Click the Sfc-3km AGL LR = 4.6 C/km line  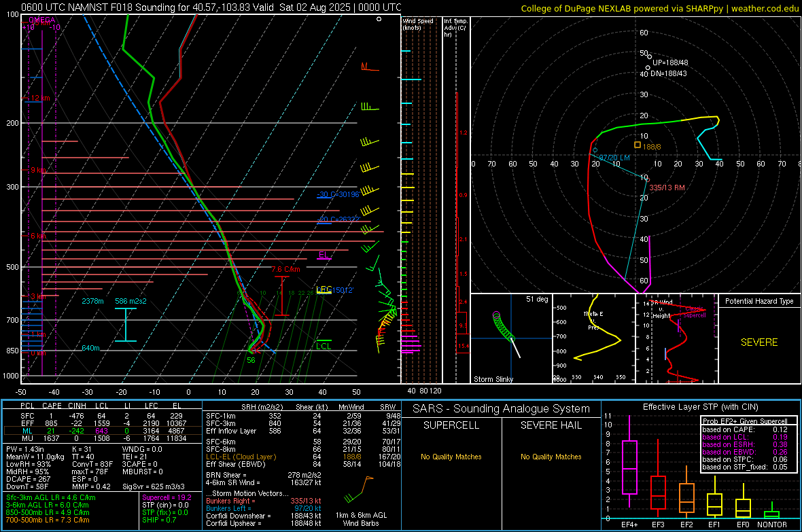tap(51, 498)
